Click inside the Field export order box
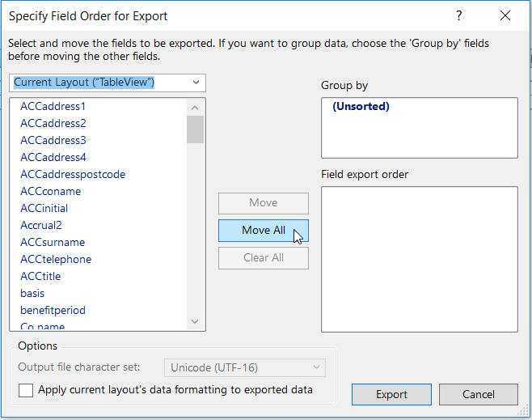 (x=419, y=259)
